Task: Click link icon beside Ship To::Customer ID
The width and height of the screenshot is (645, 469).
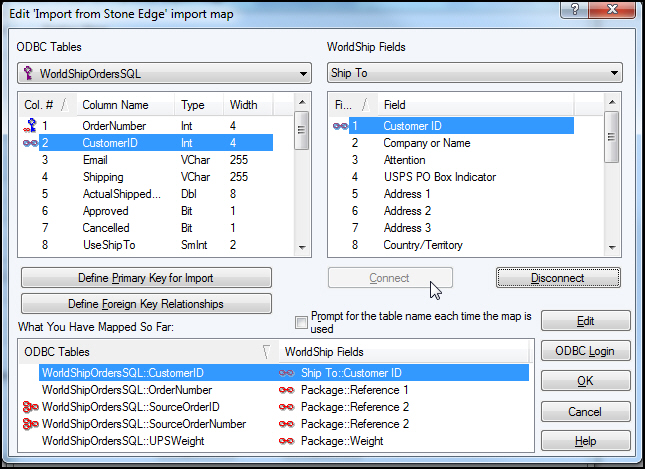Action: pyautogui.click(x=288, y=372)
